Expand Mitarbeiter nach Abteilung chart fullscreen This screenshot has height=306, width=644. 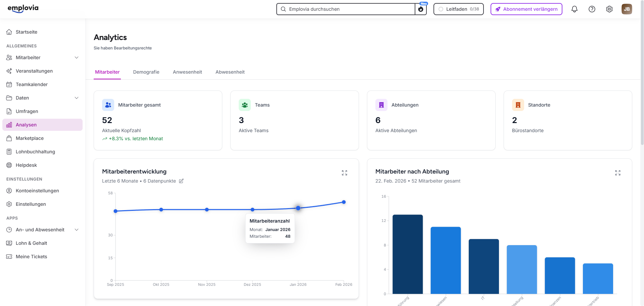coord(618,173)
